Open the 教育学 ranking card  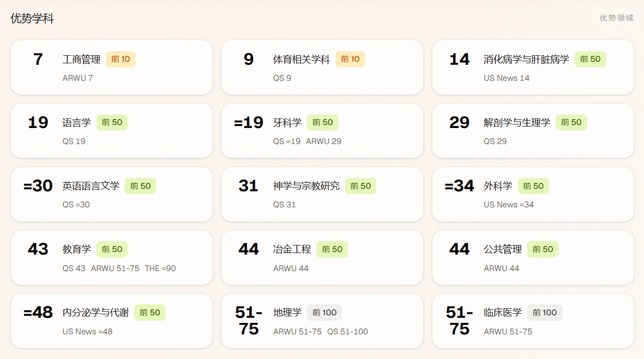tap(112, 258)
